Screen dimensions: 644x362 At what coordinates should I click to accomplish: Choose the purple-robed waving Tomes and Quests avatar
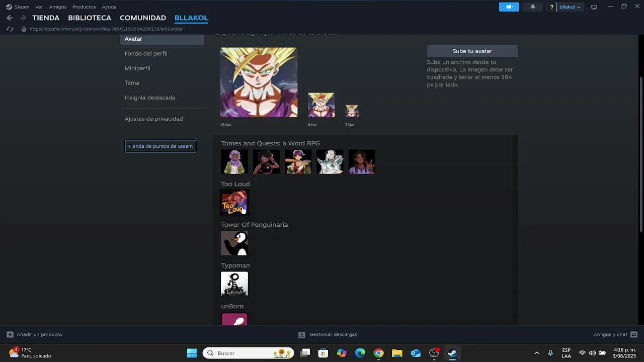point(362,161)
